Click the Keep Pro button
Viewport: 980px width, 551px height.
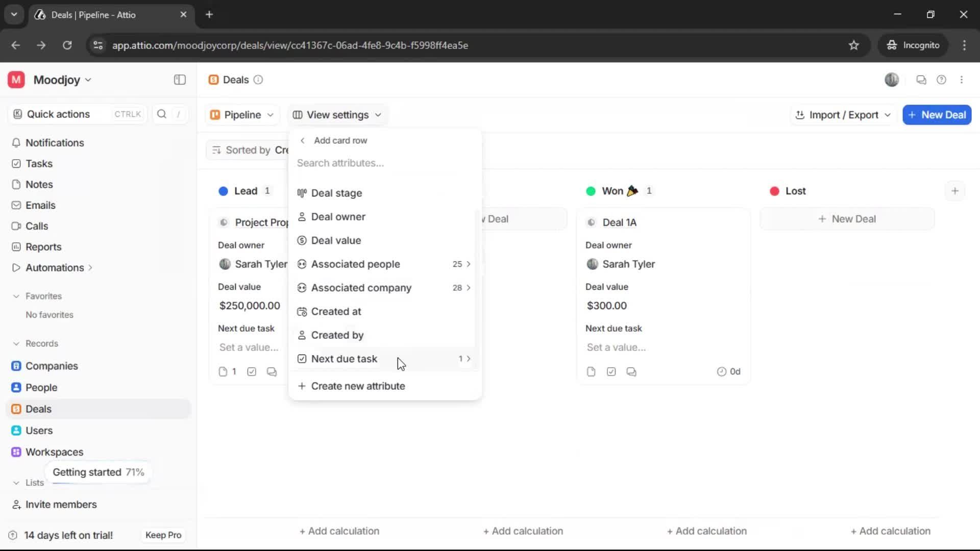(x=163, y=535)
